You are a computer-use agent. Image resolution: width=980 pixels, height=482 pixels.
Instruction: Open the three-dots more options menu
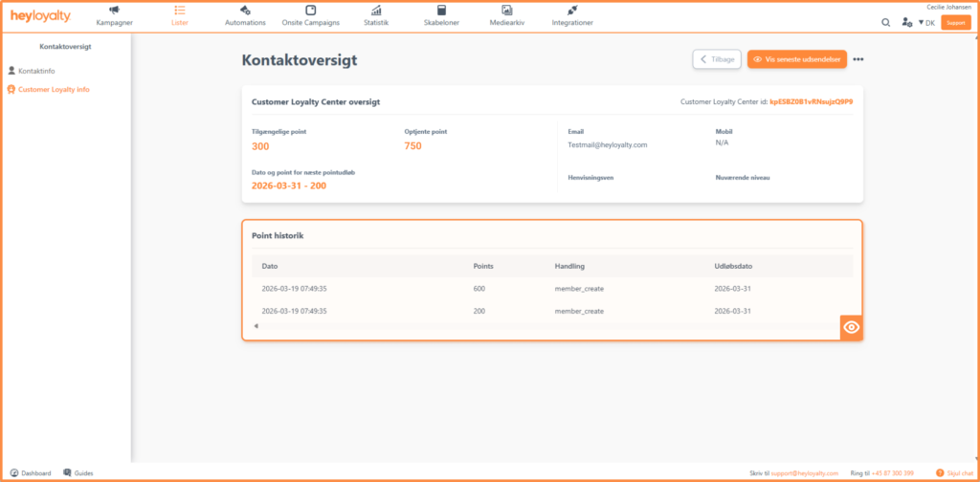click(858, 59)
